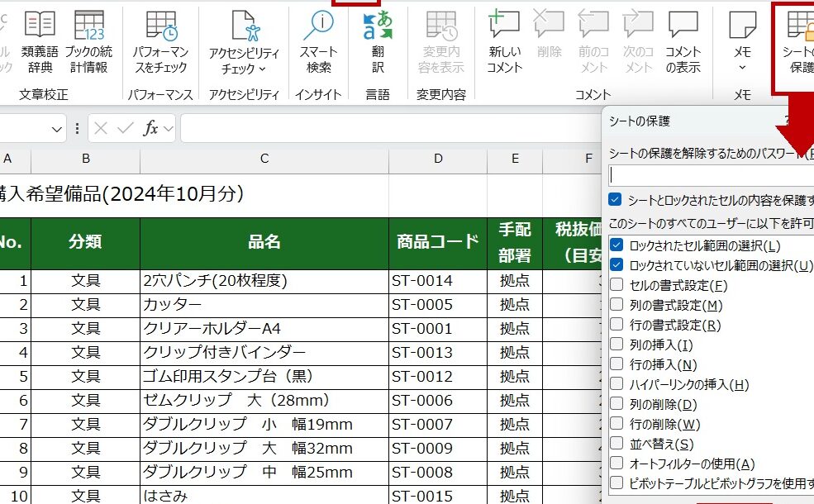This screenshot has width=814, height=504.
Task: Enable Format rows (行の書式設定) checkbox
Action: click(x=616, y=324)
